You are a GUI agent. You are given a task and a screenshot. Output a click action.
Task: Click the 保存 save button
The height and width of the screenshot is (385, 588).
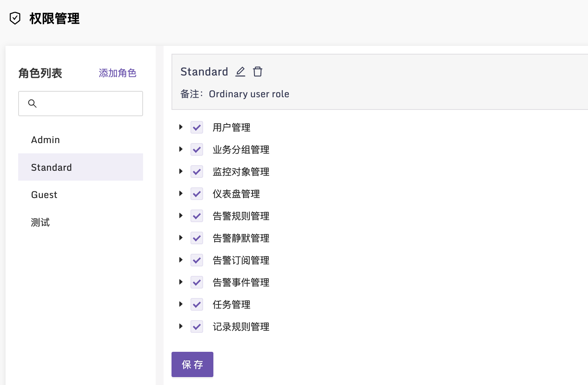coord(192,364)
